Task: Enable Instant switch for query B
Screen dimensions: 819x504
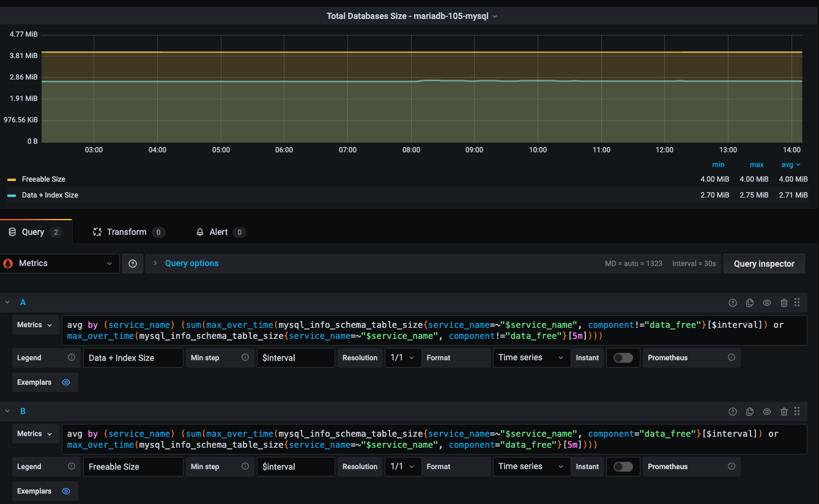Action: [623, 467]
